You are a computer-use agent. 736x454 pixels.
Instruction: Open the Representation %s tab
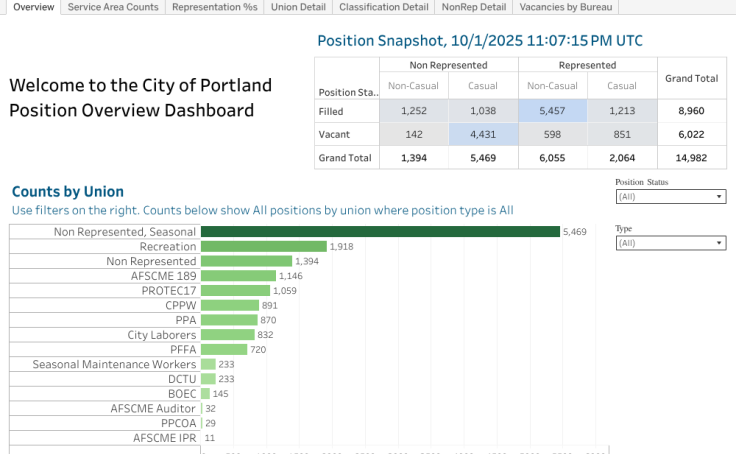[214, 7]
